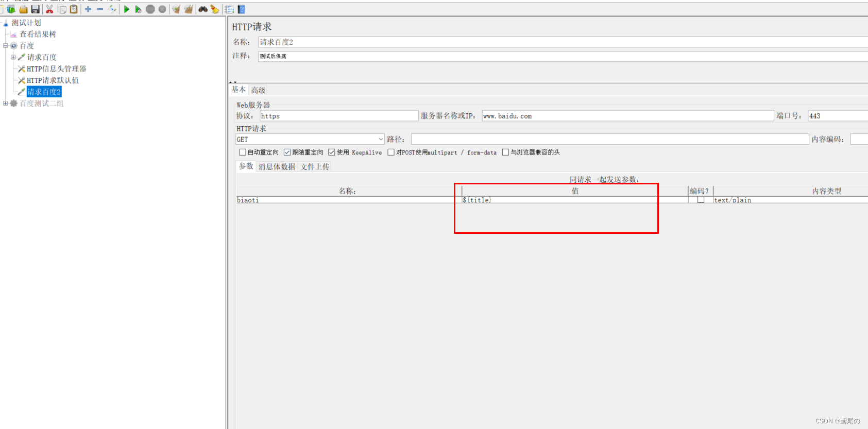Expand the 请求百度 tree node
This screenshot has width=868, height=429.
coord(13,57)
